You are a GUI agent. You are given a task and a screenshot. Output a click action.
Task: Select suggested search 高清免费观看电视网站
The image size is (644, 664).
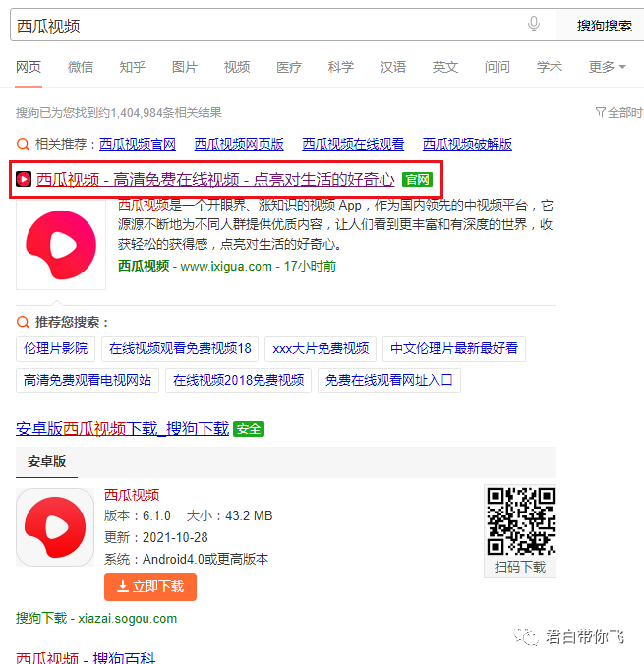88,381
